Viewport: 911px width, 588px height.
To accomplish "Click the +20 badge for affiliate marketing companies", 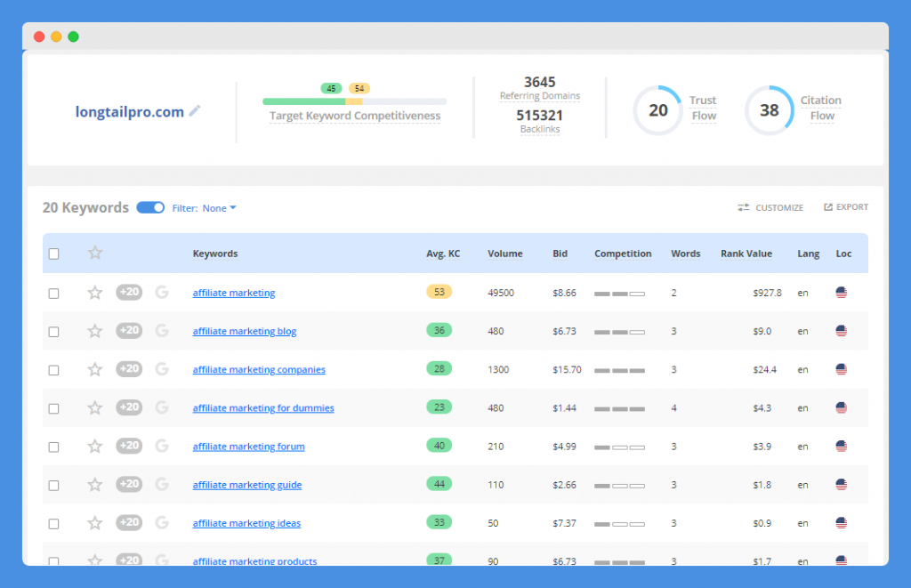I will point(129,368).
